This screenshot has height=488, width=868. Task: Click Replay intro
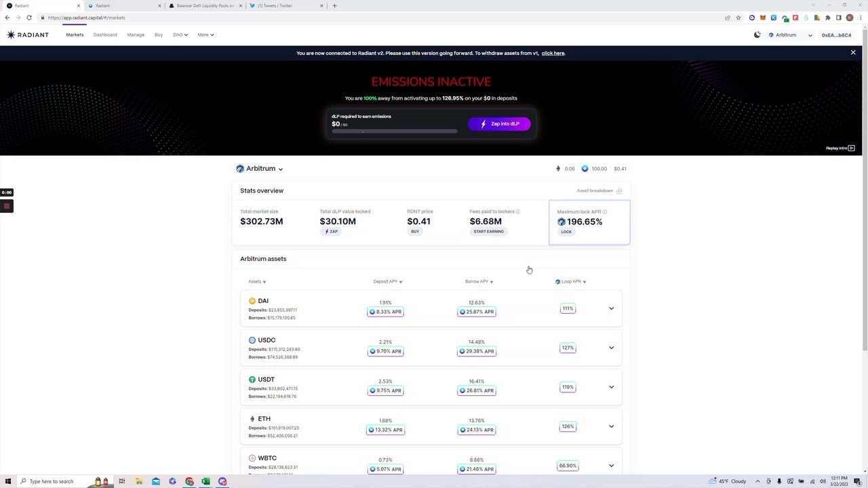[840, 148]
